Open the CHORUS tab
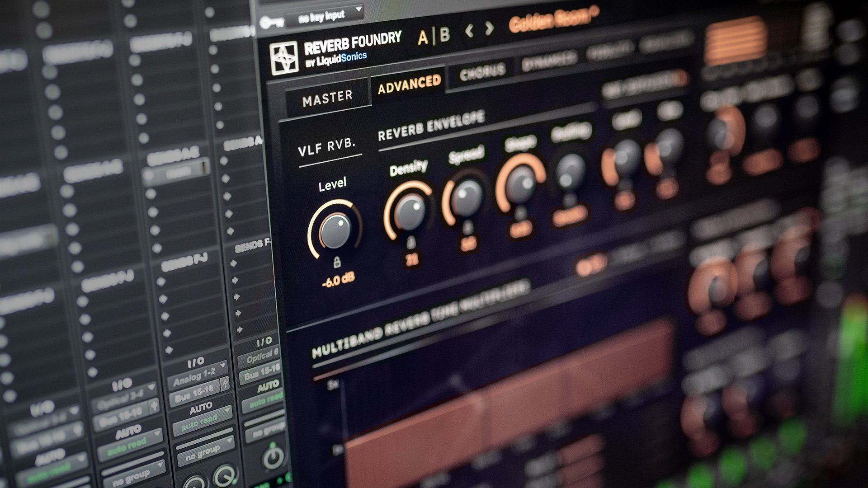This screenshot has width=868, height=488. (482, 72)
